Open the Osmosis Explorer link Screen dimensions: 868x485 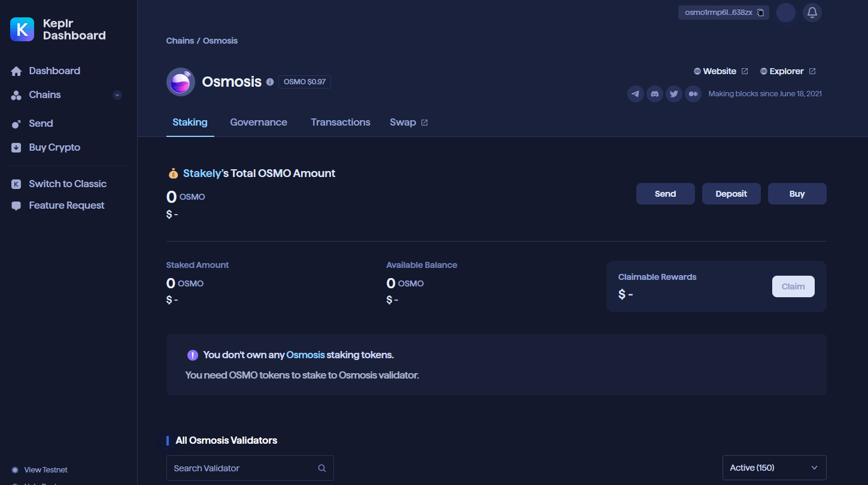pos(788,71)
